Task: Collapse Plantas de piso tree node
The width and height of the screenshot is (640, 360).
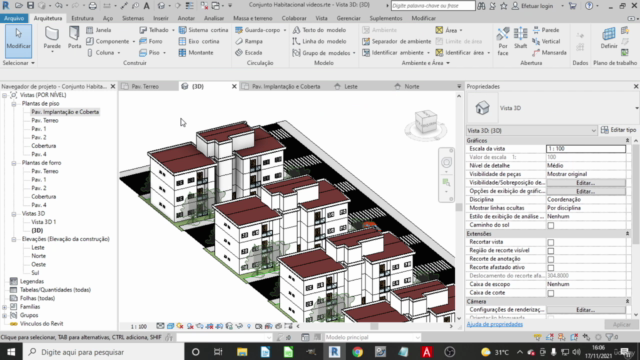Action: click(x=13, y=104)
